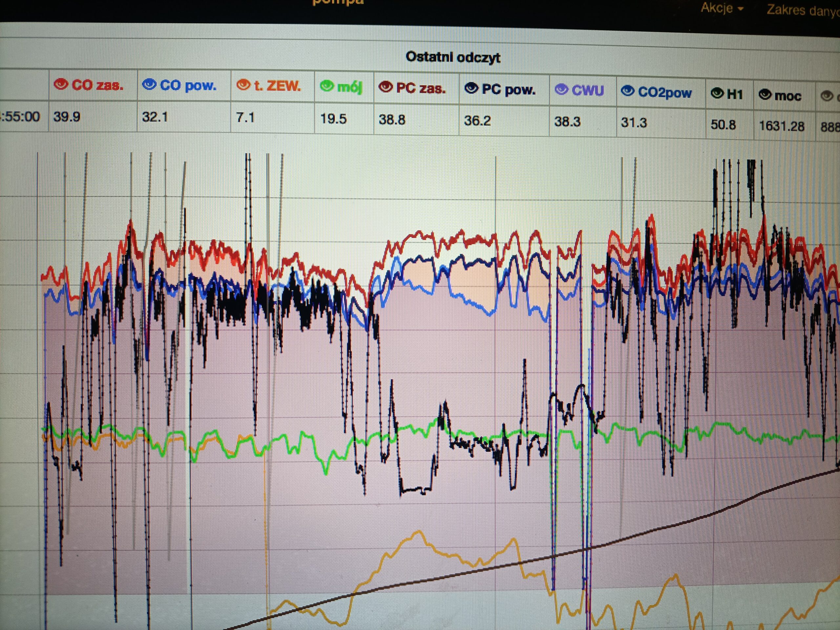Click the dark red eye icon of PC zas.
Image resolution: width=840 pixels, height=630 pixels.
click(386, 87)
